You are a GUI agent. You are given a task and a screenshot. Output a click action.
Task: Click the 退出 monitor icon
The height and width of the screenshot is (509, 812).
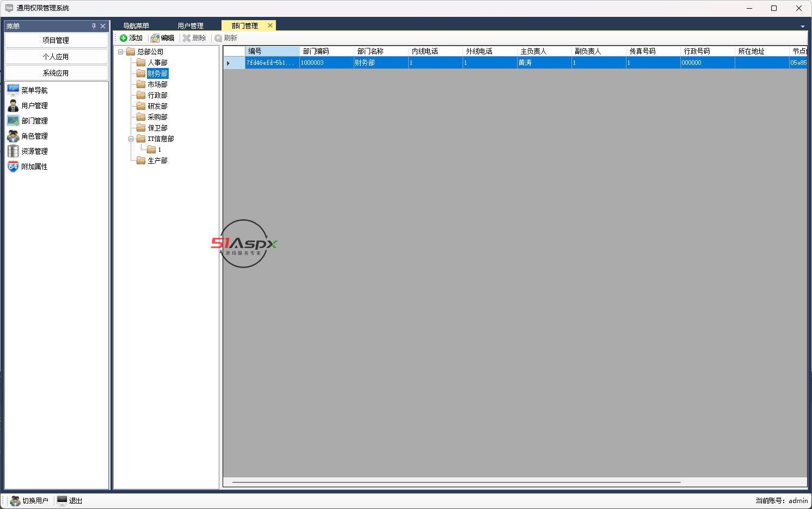tap(62, 501)
